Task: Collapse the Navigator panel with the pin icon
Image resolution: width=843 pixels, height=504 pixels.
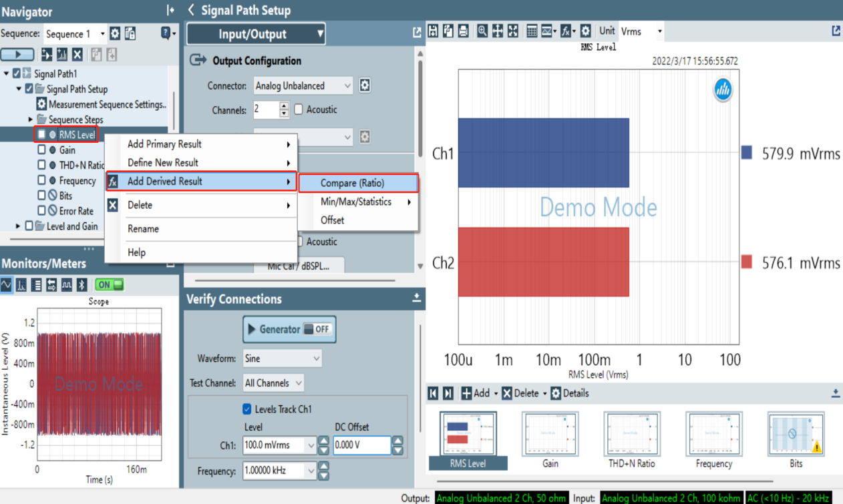Action: click(170, 10)
